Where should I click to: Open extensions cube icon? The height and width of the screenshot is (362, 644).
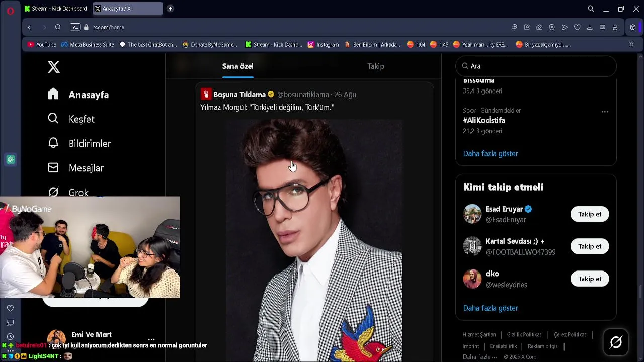(633, 27)
